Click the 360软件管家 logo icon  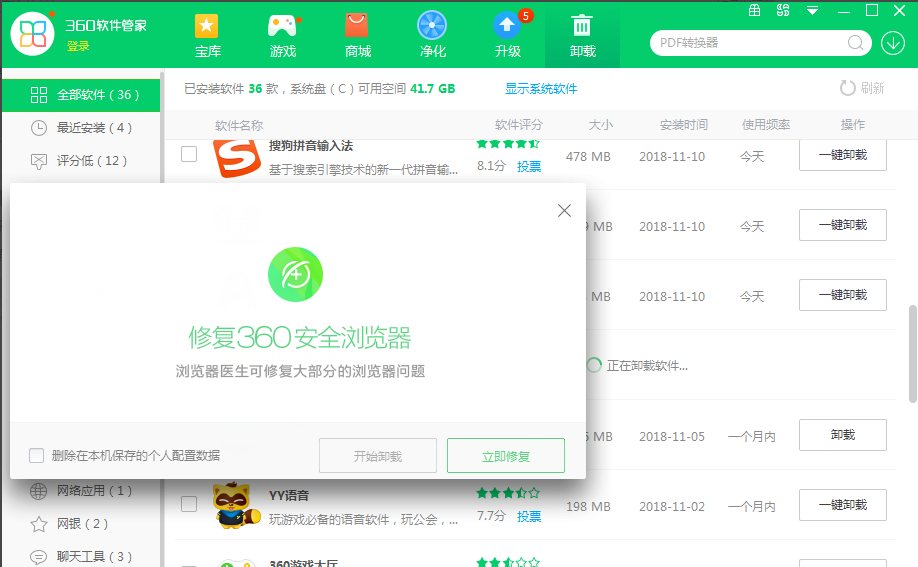point(32,33)
